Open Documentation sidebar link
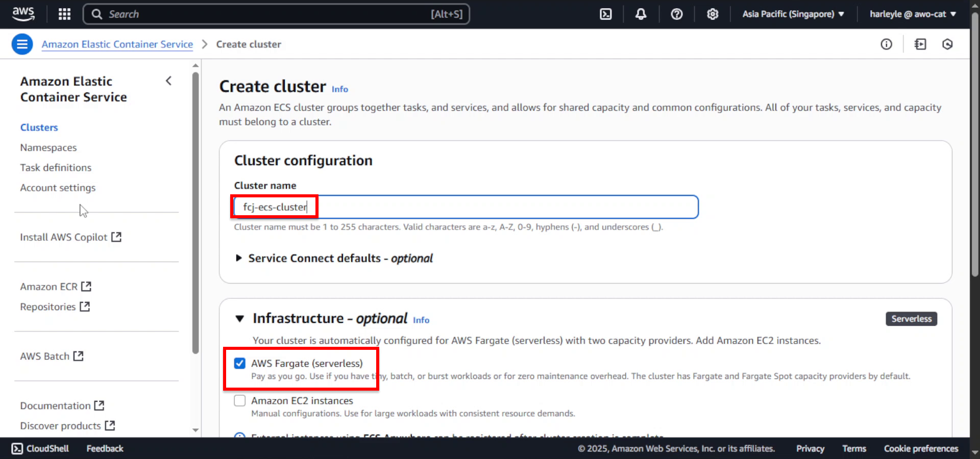Screen dimensions: 980x459 click(55, 405)
